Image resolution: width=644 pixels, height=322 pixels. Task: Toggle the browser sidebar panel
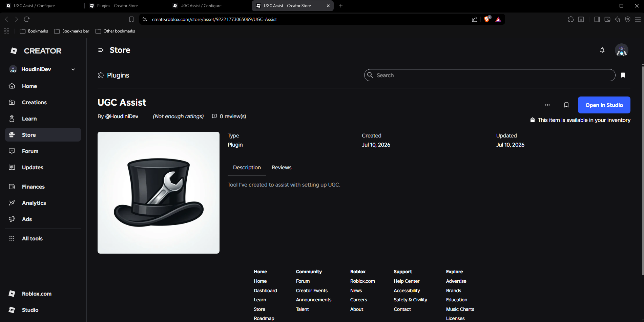click(x=597, y=19)
